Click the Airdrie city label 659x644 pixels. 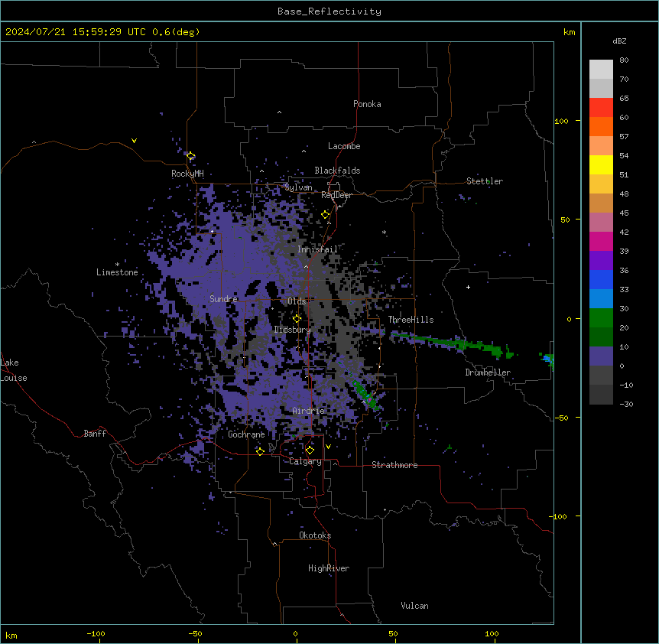point(309,411)
